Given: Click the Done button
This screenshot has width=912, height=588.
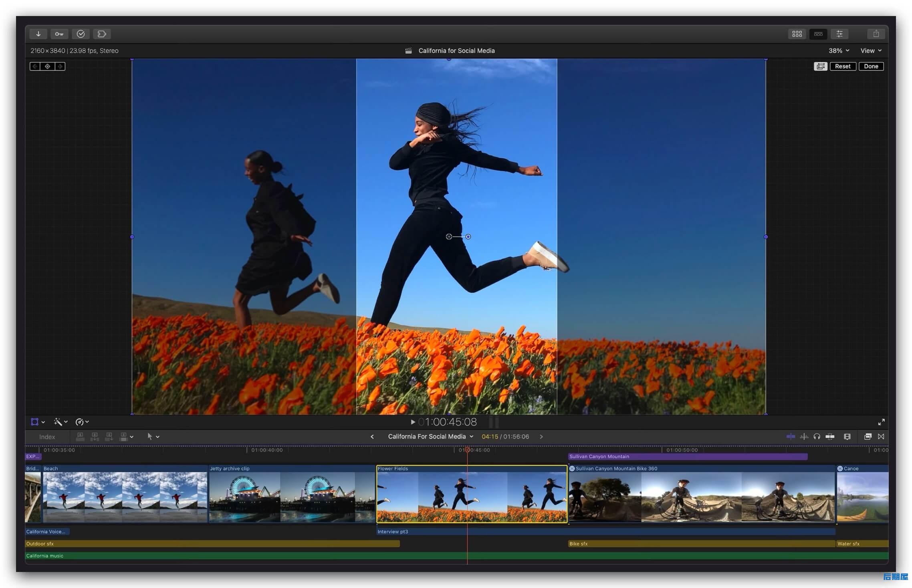Looking at the screenshot, I should tap(871, 66).
